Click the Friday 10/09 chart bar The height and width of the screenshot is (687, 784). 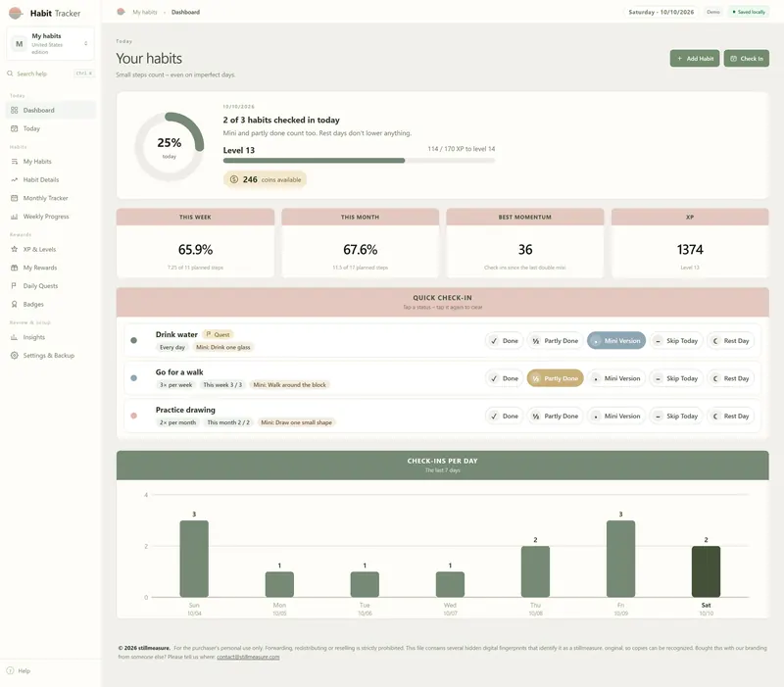coord(620,559)
